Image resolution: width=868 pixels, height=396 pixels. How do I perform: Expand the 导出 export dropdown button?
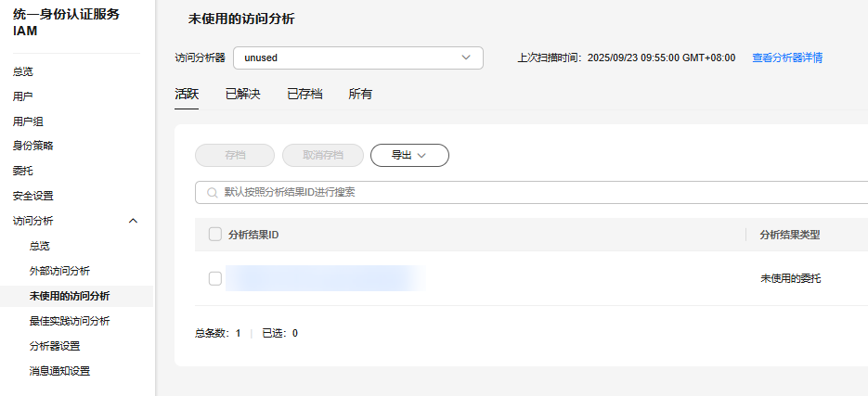coord(409,156)
